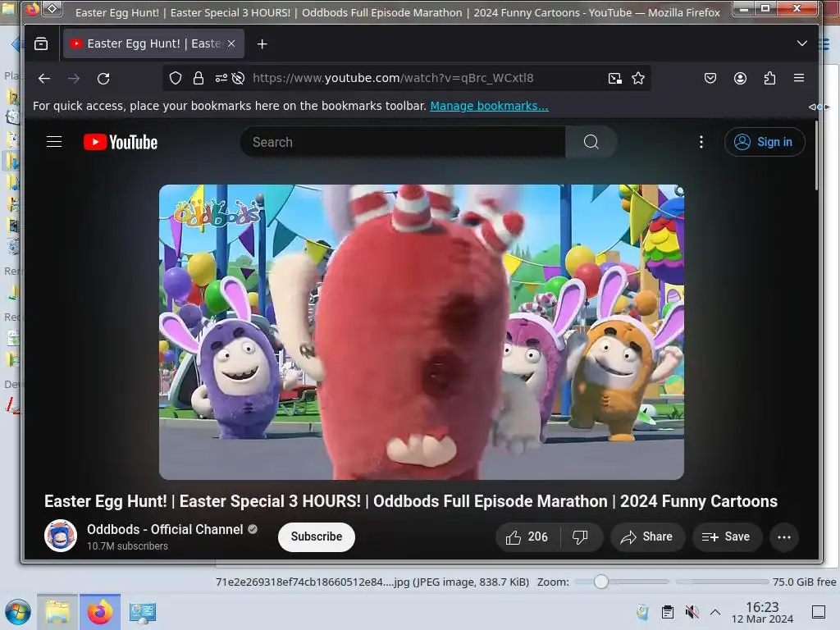
Task: Click show desktop button in tray
Action: (x=819, y=612)
